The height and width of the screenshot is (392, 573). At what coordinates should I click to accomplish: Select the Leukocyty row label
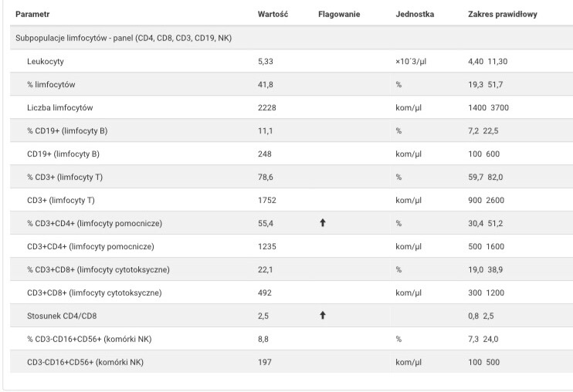click(46, 61)
